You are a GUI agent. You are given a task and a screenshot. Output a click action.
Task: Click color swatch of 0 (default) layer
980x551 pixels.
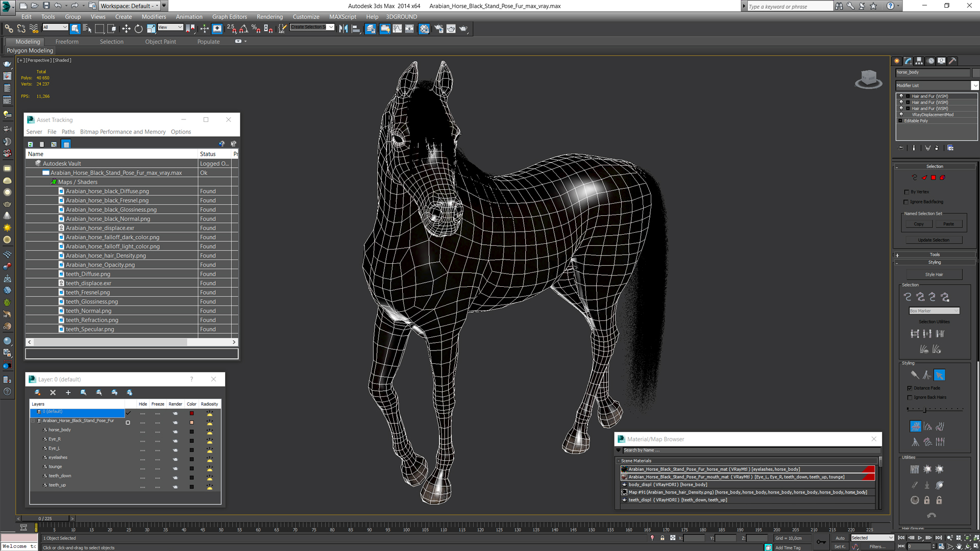tap(191, 413)
